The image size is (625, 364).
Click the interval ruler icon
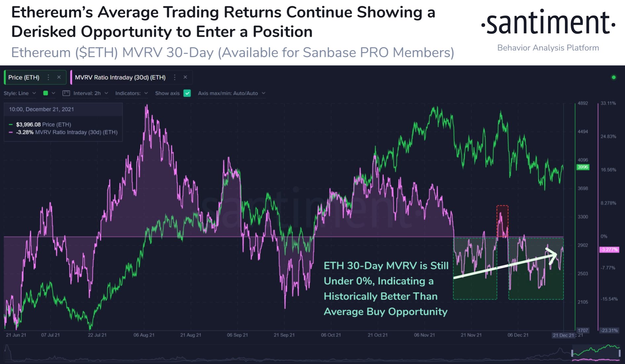click(x=66, y=93)
